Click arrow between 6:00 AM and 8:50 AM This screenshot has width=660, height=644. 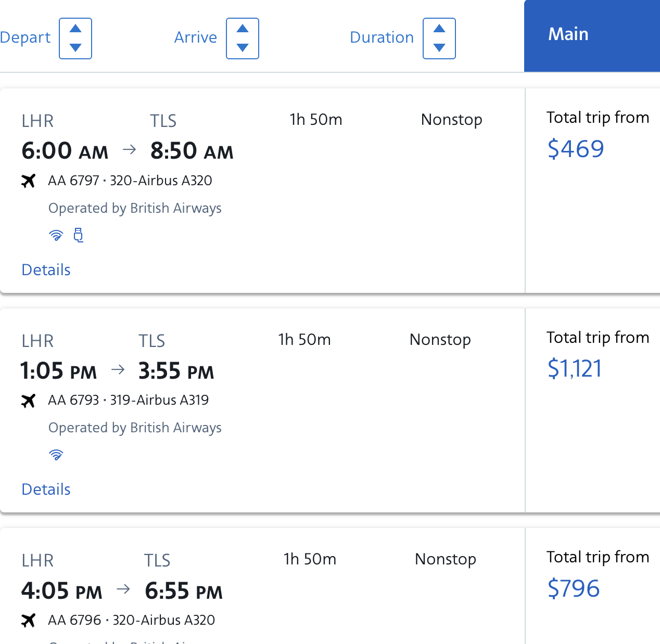pyautogui.click(x=130, y=150)
